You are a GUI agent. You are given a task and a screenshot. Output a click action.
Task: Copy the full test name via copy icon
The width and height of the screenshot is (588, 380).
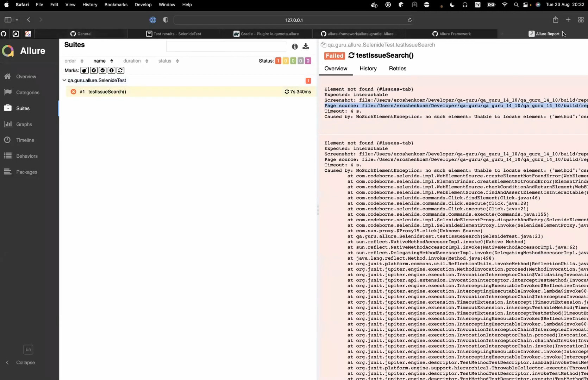click(x=324, y=45)
